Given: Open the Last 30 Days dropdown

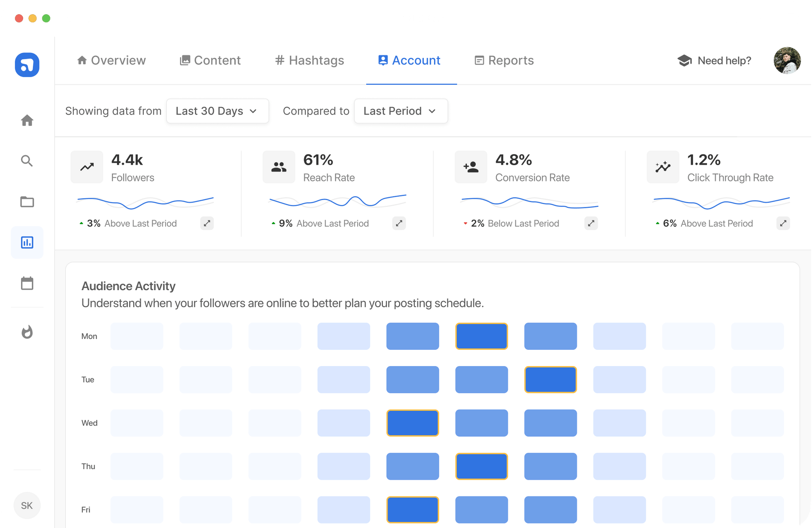Looking at the screenshot, I should 217,111.
